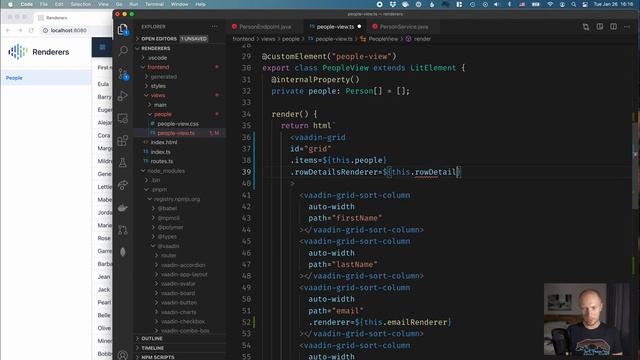Select People link in Renderers sidebar
Viewport: 640px width, 360px height.
click(45, 78)
